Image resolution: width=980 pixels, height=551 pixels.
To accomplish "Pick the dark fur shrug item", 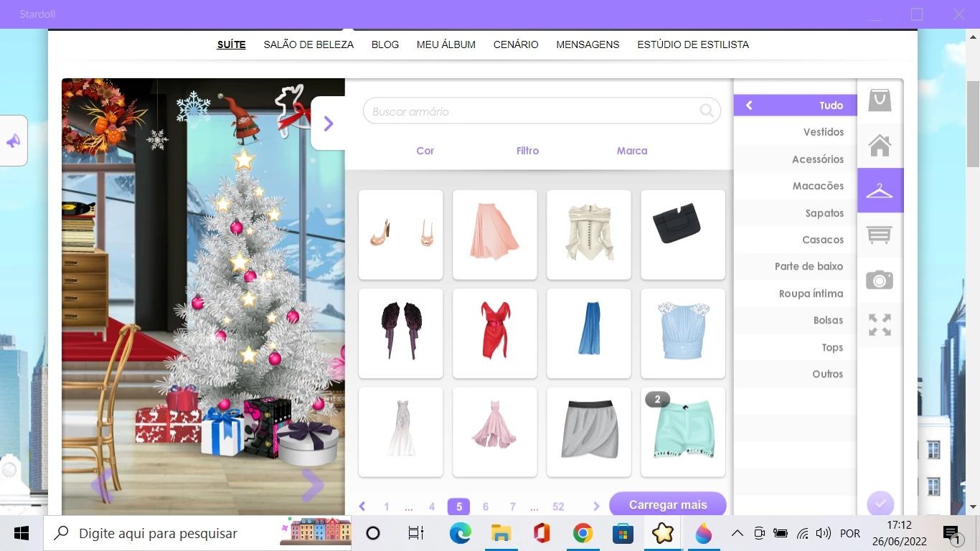I will pyautogui.click(x=401, y=334).
